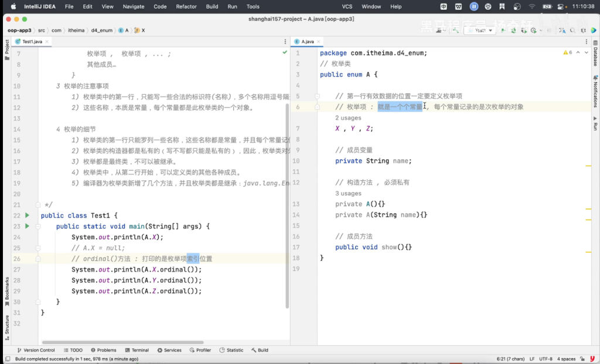Click the run arrow beside main method
This screenshot has width=600, height=364.
click(27, 226)
